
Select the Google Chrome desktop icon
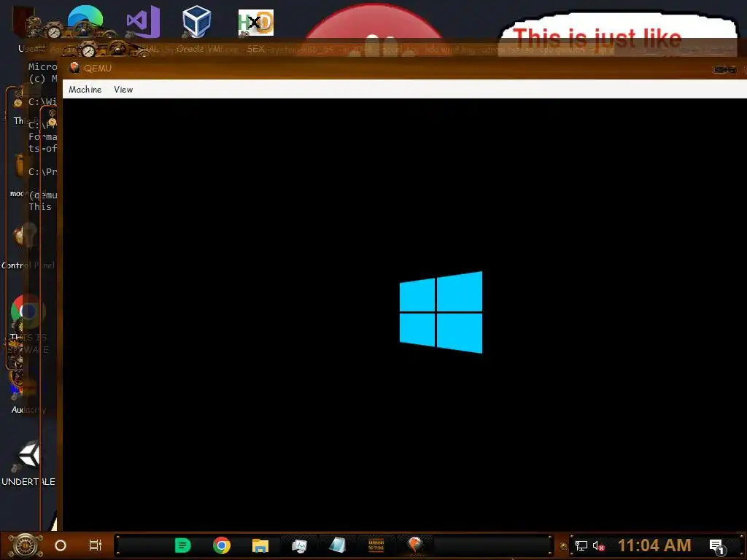[28, 312]
